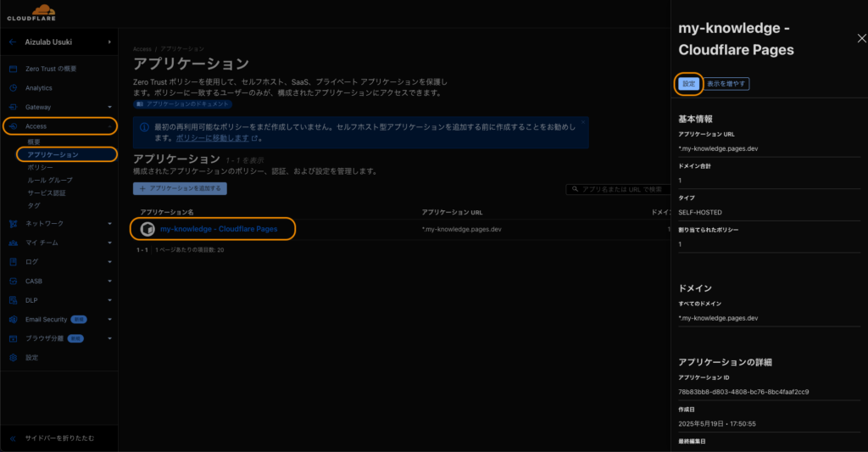Viewport: 868px width, 452px height.
Task: Click the Gateway sidebar icon
Action: 14,107
